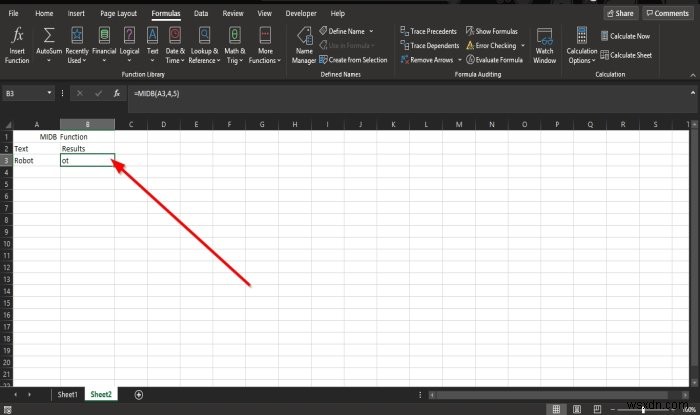Click Remove Arrows
The width and height of the screenshot is (700, 415).
coord(427,60)
